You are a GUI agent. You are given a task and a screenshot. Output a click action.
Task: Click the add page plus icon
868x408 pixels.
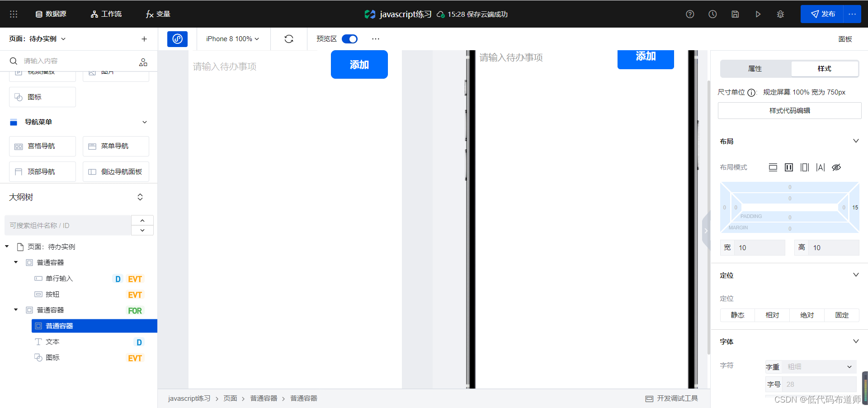144,39
